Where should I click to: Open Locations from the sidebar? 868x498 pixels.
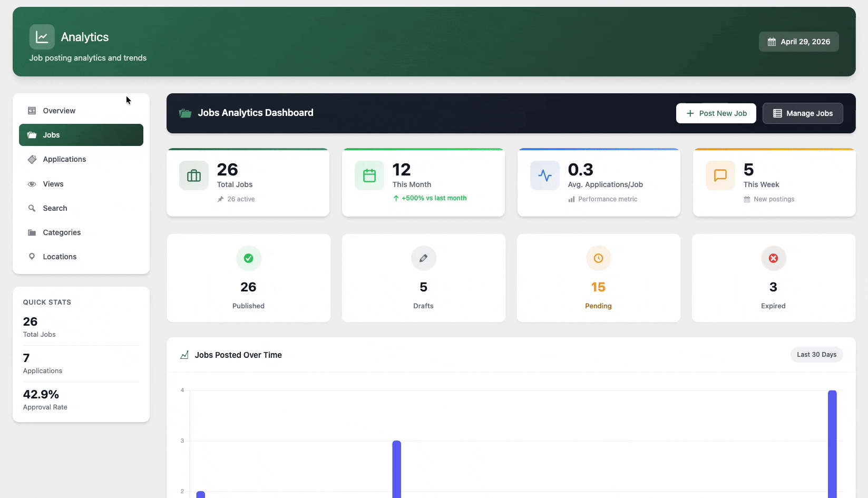[60, 257]
